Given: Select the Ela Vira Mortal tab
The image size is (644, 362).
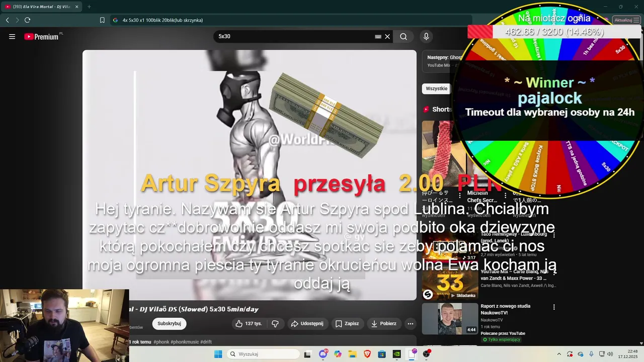Looking at the screenshot, I should pyautogui.click(x=41, y=7).
